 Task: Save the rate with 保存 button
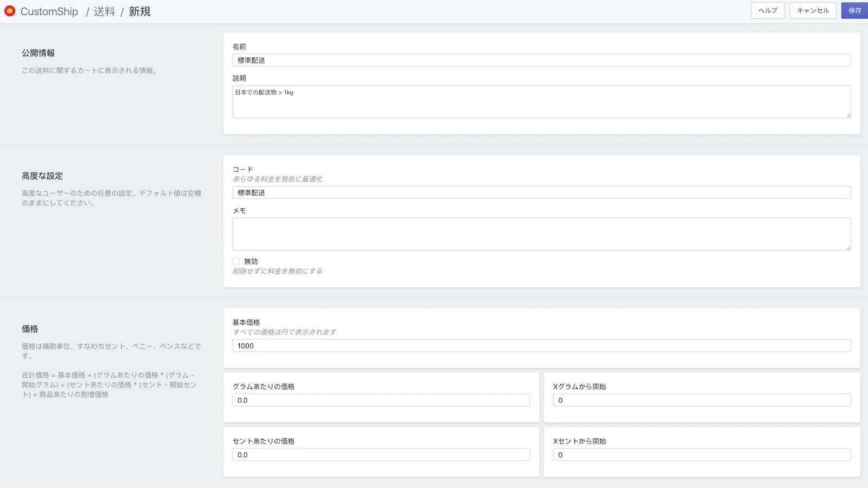855,10
